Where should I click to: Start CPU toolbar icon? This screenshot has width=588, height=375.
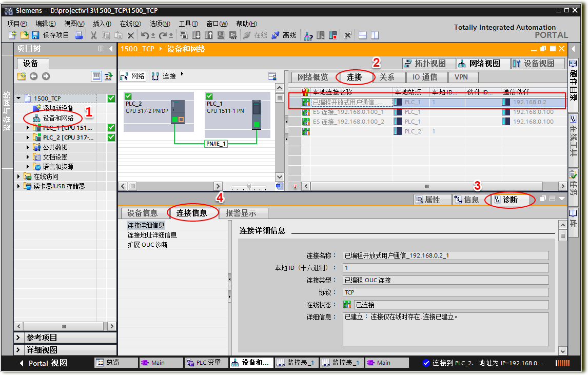[321, 35]
